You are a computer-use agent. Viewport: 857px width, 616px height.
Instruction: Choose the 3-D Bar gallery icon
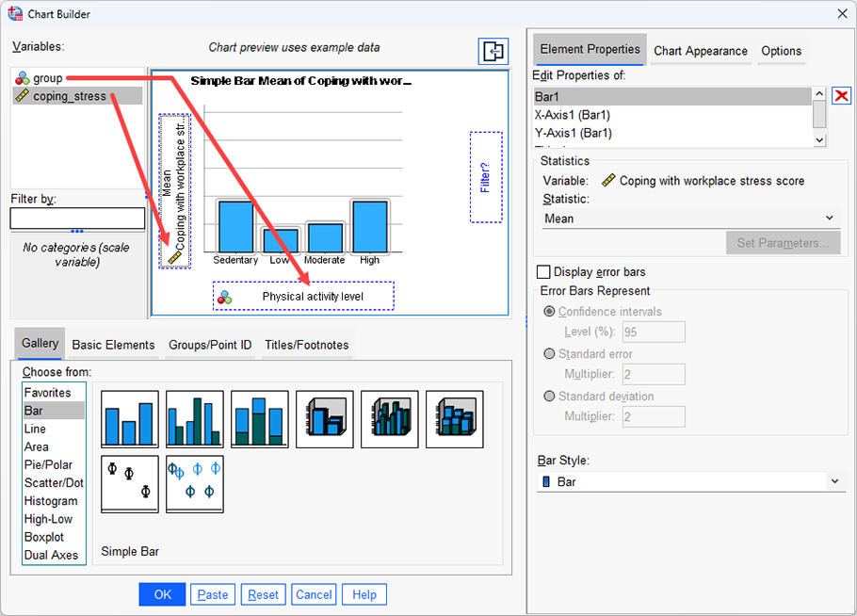tap(324, 418)
